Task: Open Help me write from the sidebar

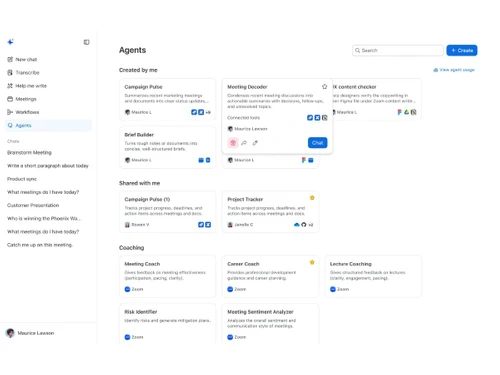Action: [x=49, y=86]
